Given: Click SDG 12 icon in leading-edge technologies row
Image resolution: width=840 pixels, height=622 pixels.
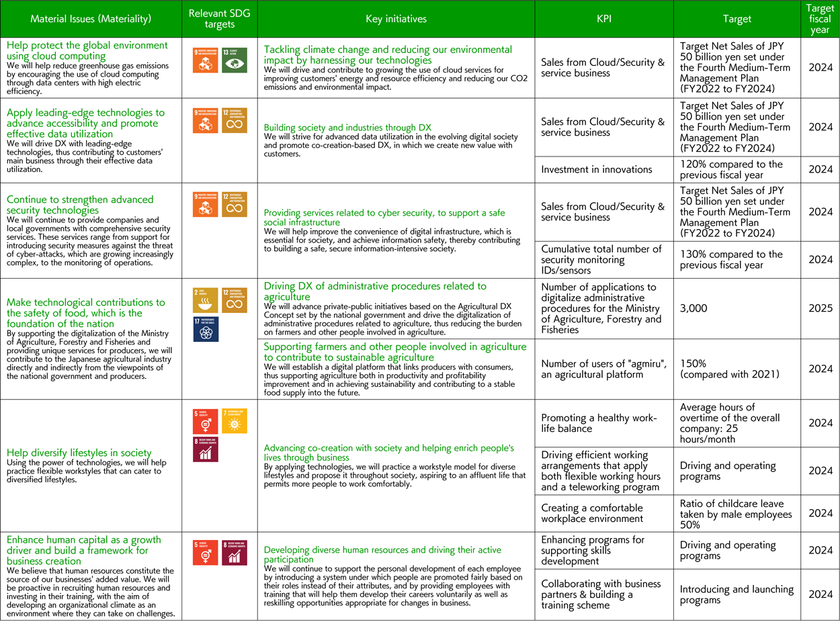Looking at the screenshot, I should pyautogui.click(x=234, y=120).
